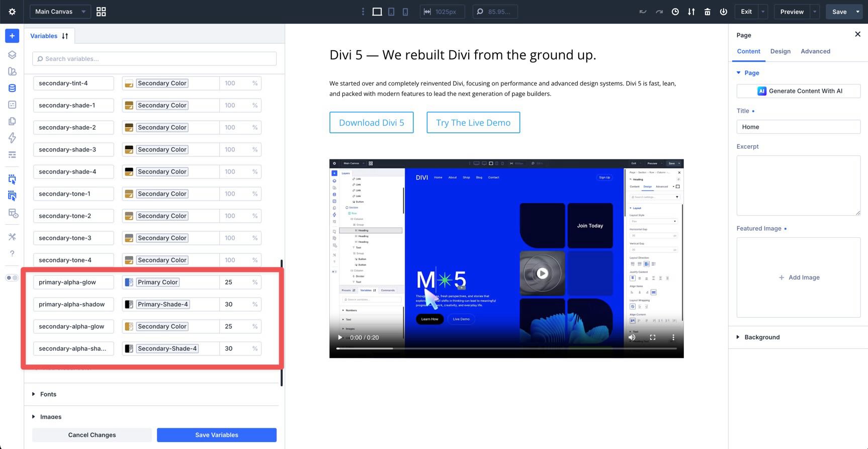Click Add Image in Featured Image
Screen dimensions: 868x449
(799, 278)
